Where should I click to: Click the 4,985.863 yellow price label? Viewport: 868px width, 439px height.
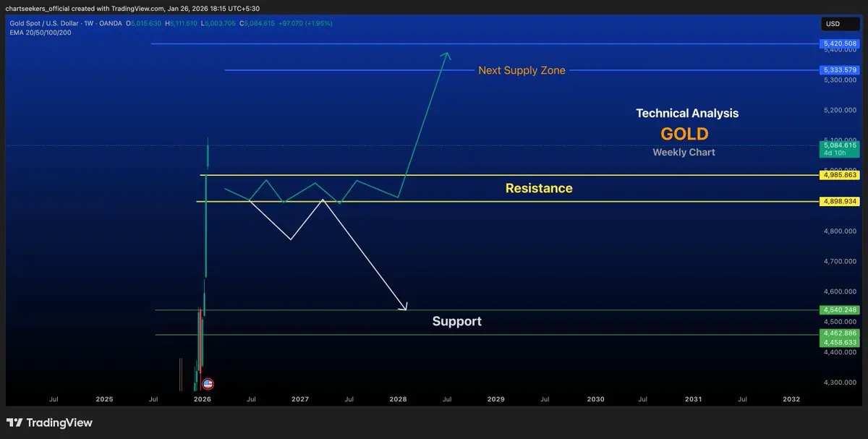[x=839, y=175]
